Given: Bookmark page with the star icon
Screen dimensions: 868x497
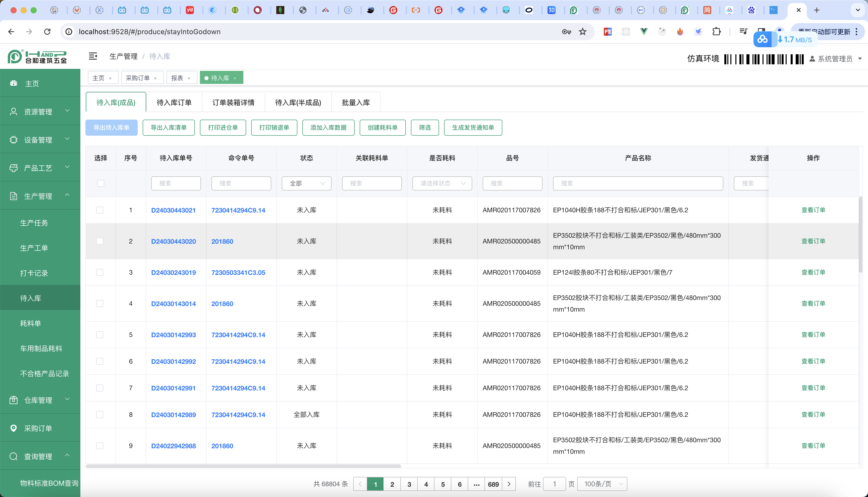Looking at the screenshot, I should point(583,32).
